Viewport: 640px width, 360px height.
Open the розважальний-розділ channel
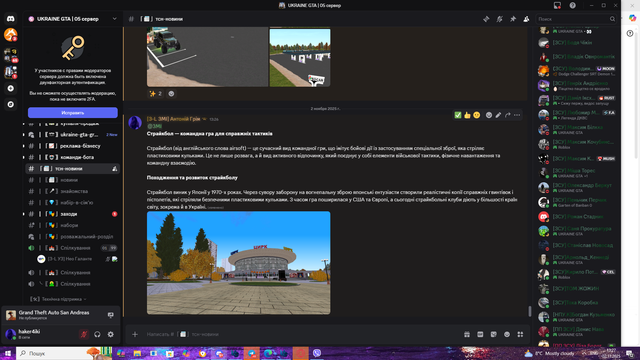tap(73, 237)
